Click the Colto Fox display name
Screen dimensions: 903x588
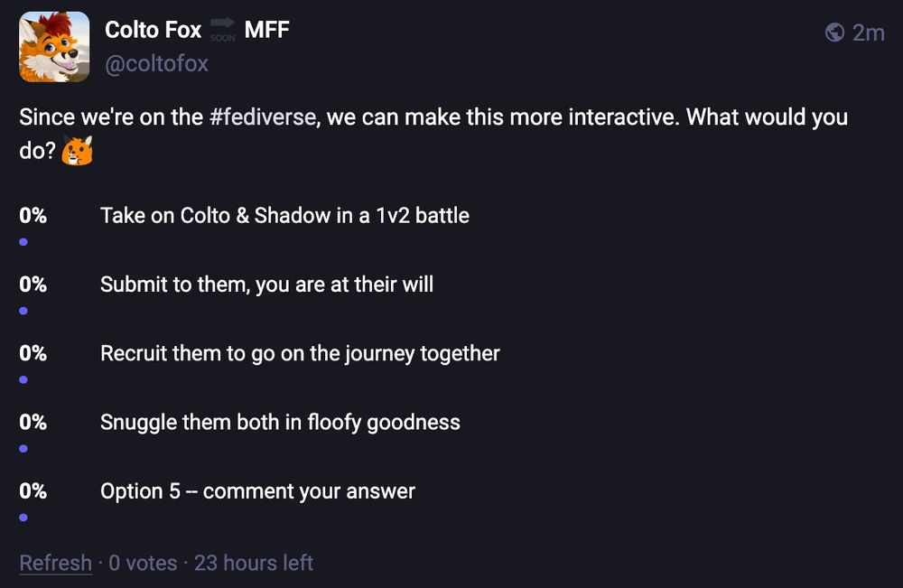[153, 29]
